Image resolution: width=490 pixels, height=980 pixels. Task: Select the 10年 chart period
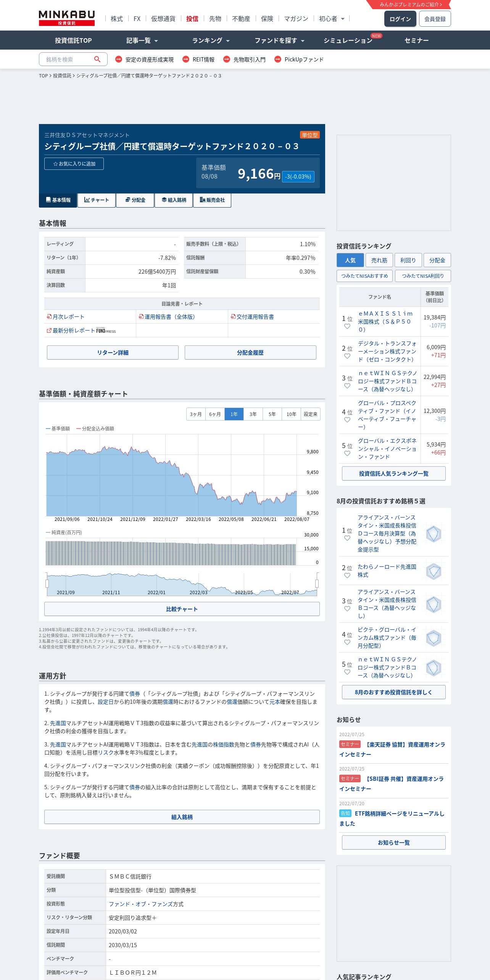[x=291, y=414]
